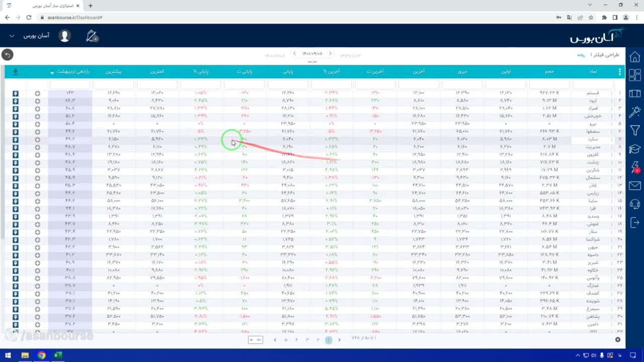This screenshot has height=362, width=644.
Task: Expand the آسان بورس user menu chevron
Action: (x=12, y=36)
